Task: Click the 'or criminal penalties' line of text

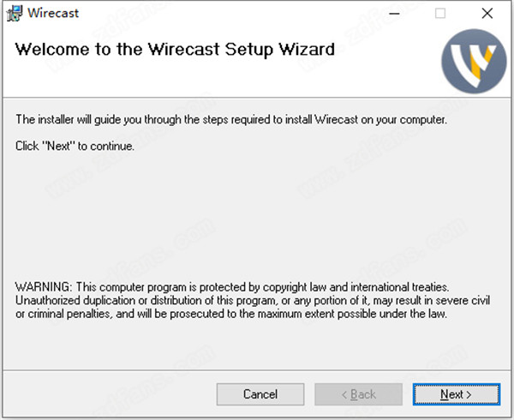Action: pyautogui.click(x=231, y=314)
